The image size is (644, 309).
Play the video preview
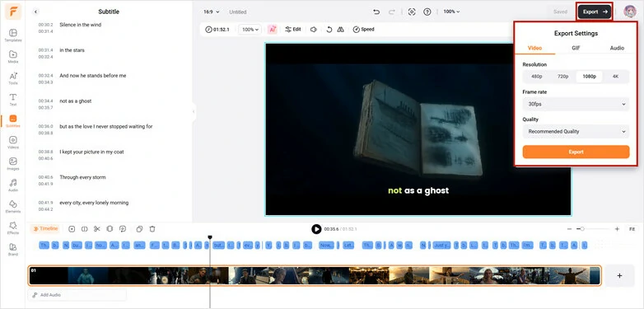click(316, 229)
